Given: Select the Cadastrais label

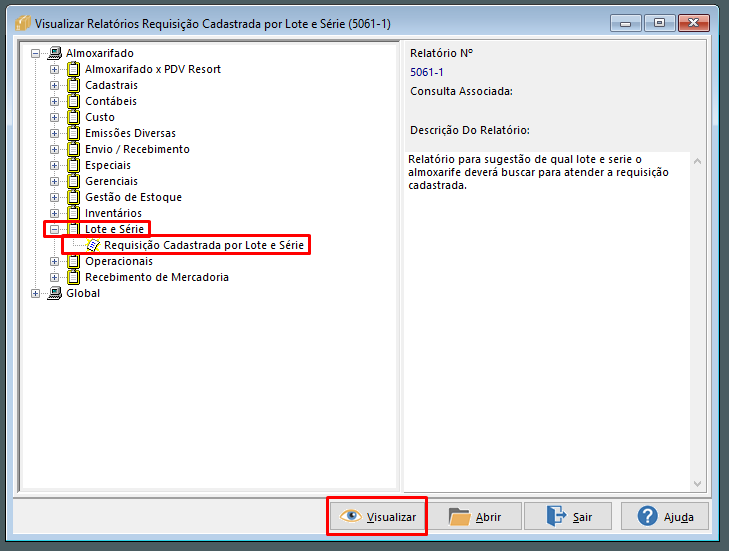Looking at the screenshot, I should [111, 85].
